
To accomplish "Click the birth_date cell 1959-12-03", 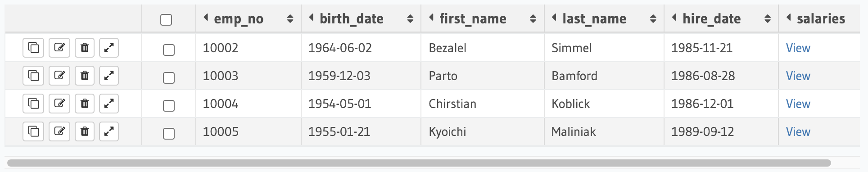I will click(x=339, y=76).
